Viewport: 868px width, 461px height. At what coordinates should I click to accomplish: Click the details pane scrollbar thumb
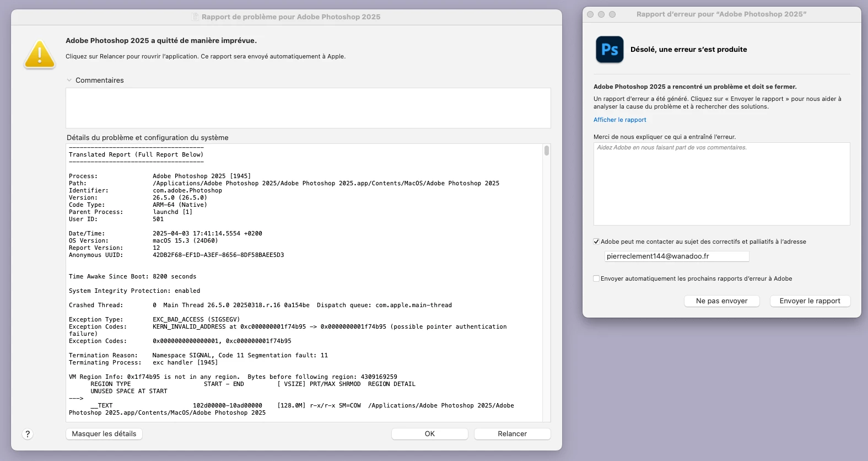[x=547, y=151]
